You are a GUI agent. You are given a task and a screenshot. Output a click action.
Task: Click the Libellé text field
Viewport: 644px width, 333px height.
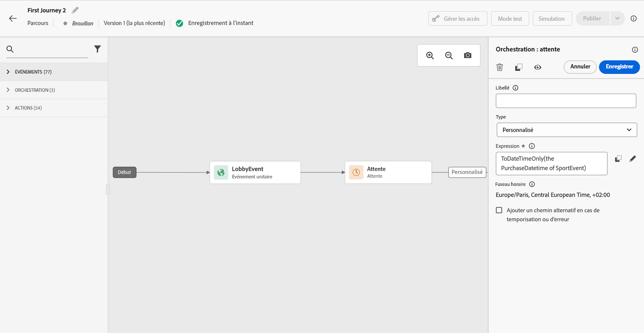tap(566, 101)
